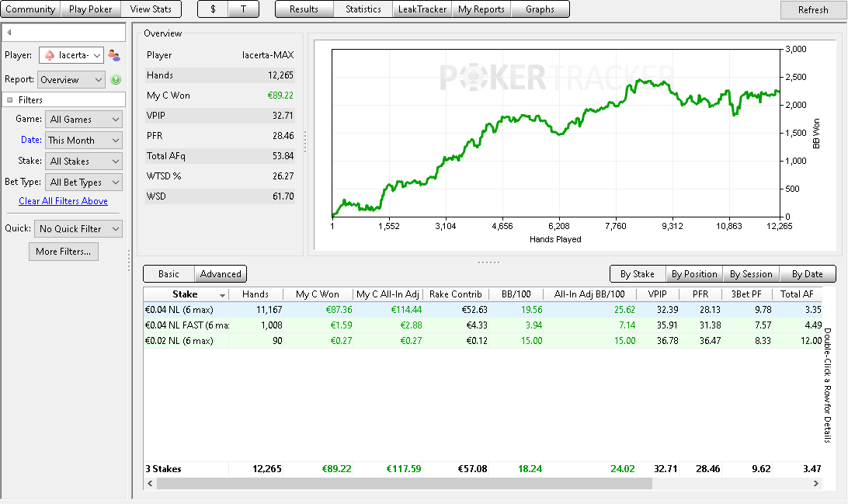Viewport: 848px width, 504px height.
Task: Open the Bet Type dropdown
Action: [x=84, y=182]
